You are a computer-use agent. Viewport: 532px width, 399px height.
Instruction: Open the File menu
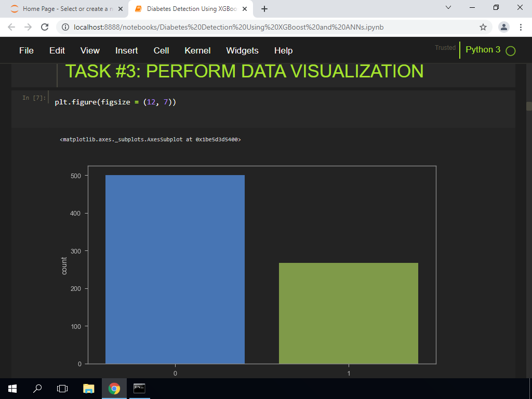click(26, 50)
